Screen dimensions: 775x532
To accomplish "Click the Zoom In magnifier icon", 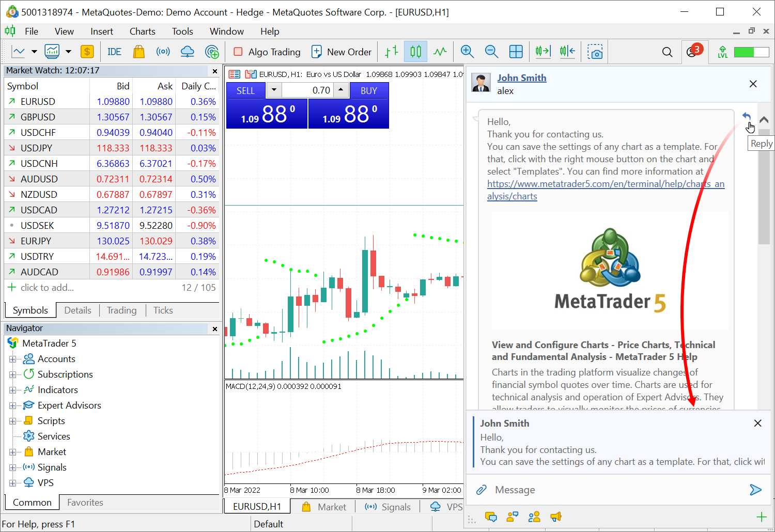I will (x=467, y=52).
